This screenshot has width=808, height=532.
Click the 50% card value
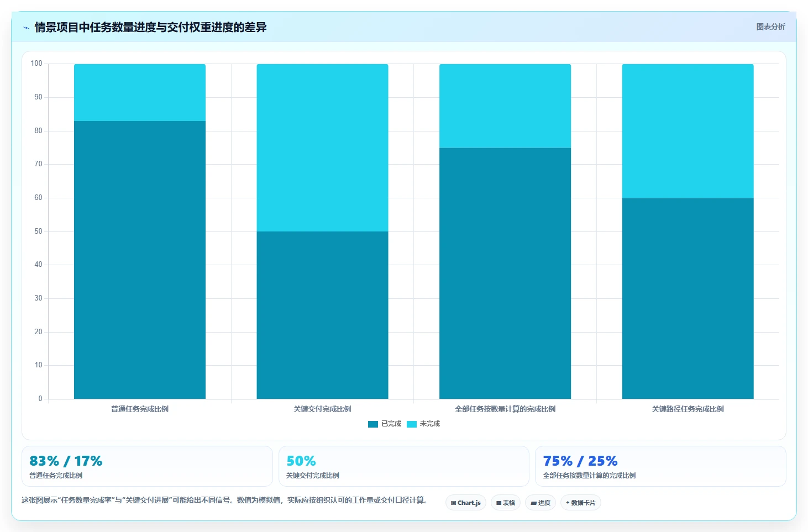[x=301, y=461]
